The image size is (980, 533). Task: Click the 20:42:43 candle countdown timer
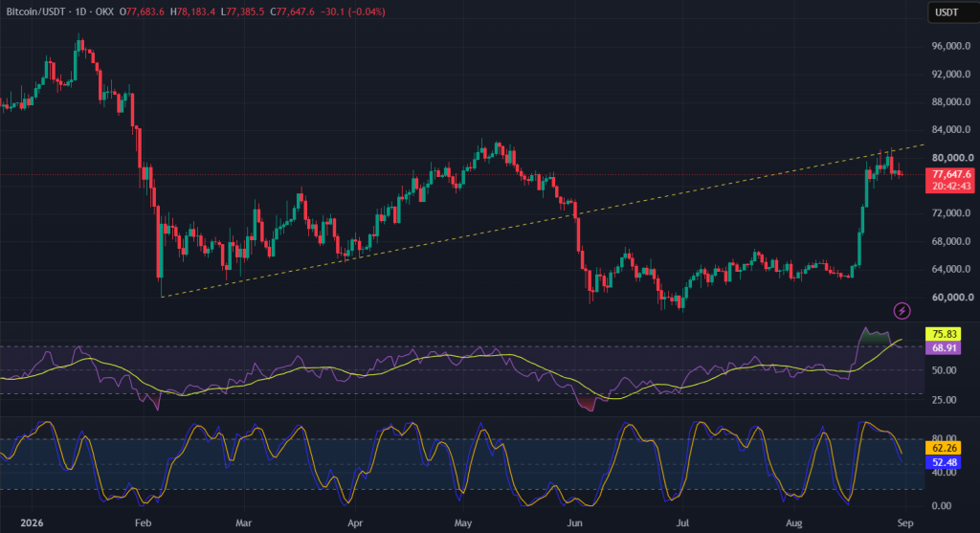click(950, 187)
